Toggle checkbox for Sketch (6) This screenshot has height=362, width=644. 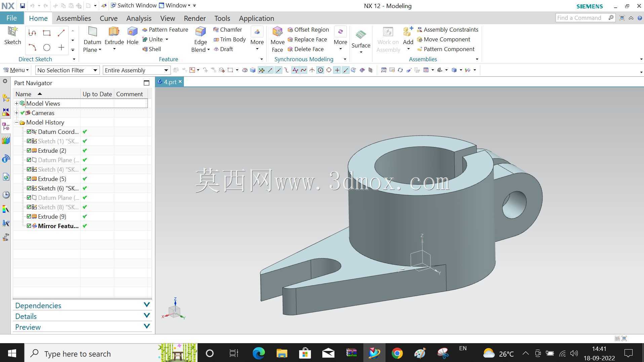29,188
